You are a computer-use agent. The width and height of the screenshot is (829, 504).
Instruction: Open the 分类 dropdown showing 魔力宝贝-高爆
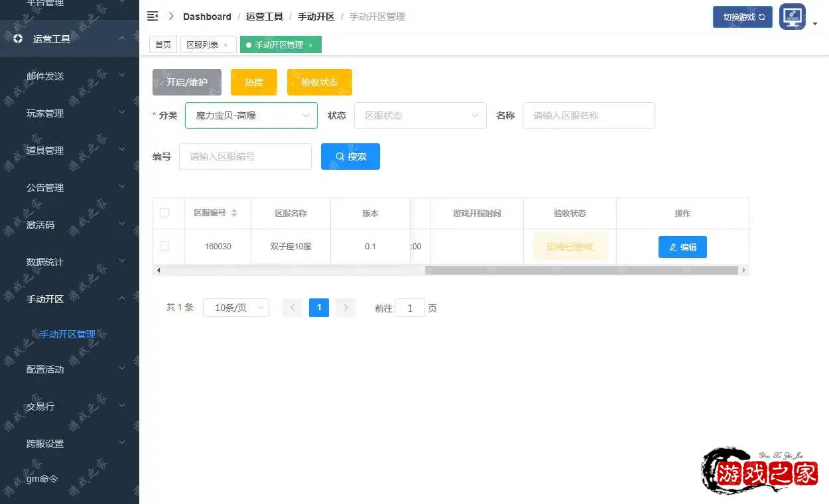click(x=251, y=115)
